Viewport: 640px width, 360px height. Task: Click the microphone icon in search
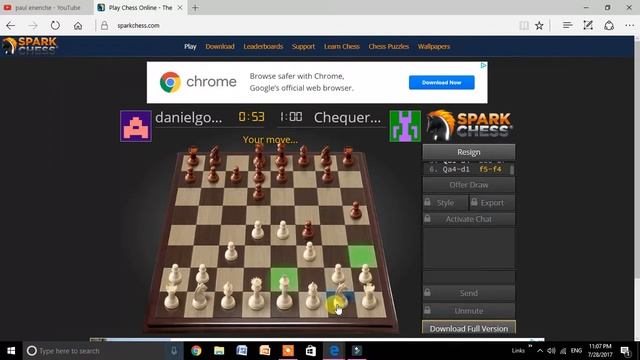click(174, 351)
